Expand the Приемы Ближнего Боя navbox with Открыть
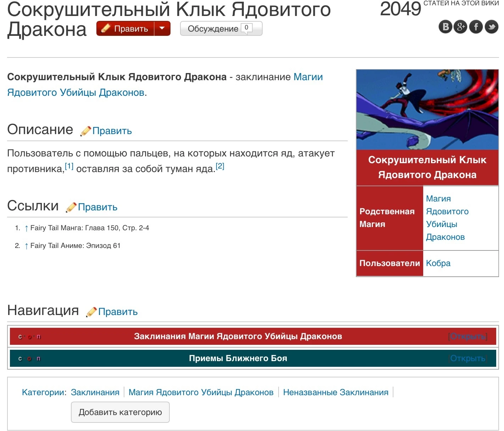Image resolution: width=504 pixels, height=431 pixels. click(x=468, y=358)
